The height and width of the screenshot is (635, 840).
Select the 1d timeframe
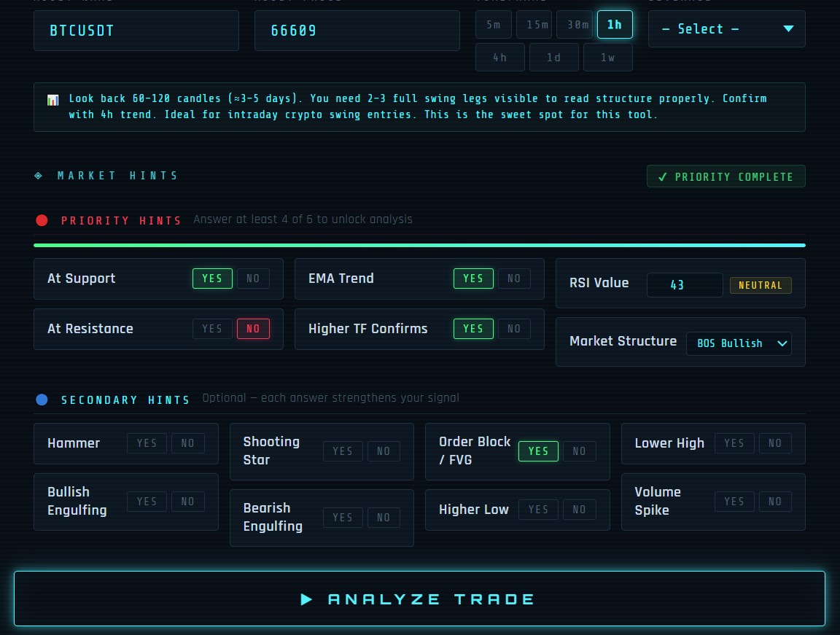click(x=554, y=58)
